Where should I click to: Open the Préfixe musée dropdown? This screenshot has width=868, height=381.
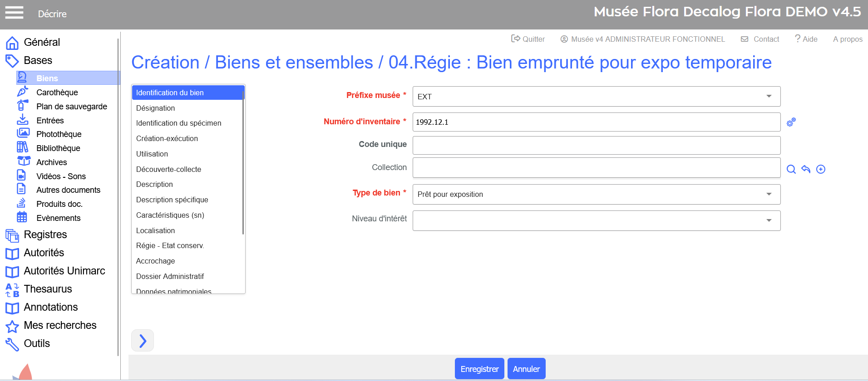coord(597,96)
